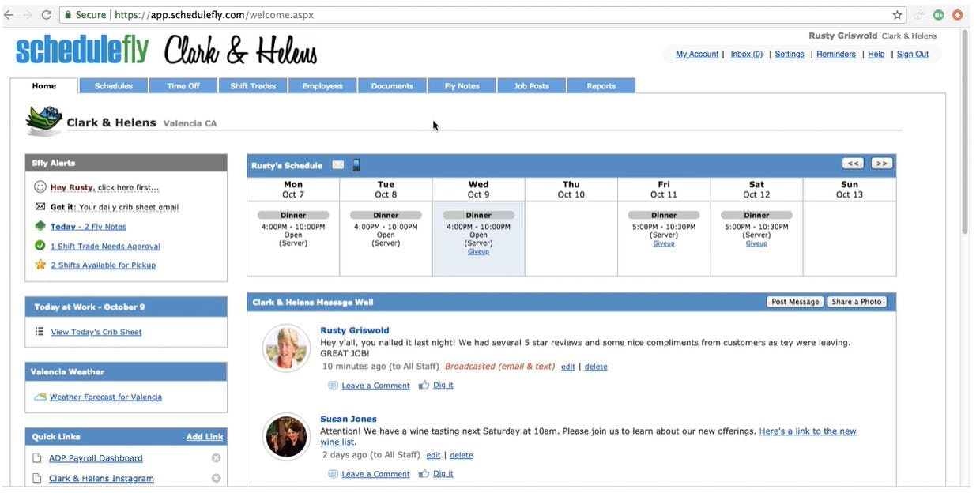The height and width of the screenshot is (493, 980).
Task: Click the Post Message button
Action: (x=795, y=302)
